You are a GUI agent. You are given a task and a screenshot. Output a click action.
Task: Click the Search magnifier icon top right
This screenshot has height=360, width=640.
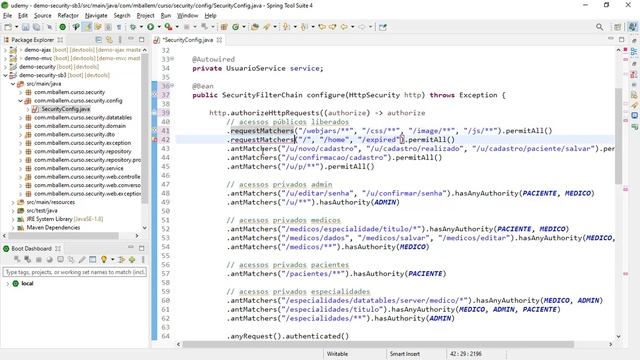tap(599, 27)
